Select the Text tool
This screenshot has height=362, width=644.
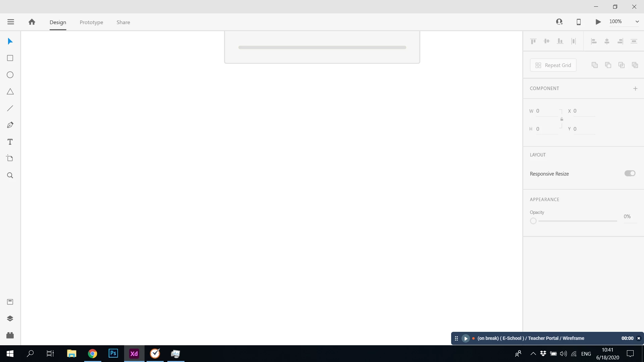pos(10,142)
